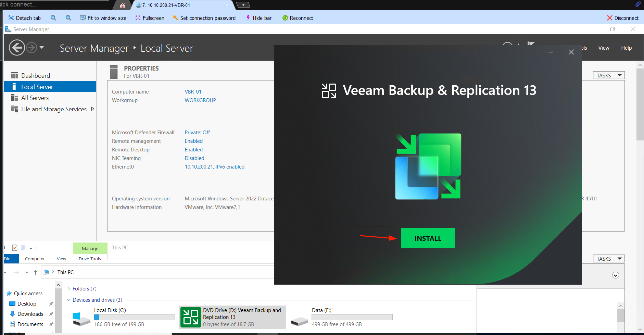644x335 pixels.
Task: Open the Server Manager navigation history dropdown
Action: click(x=42, y=48)
